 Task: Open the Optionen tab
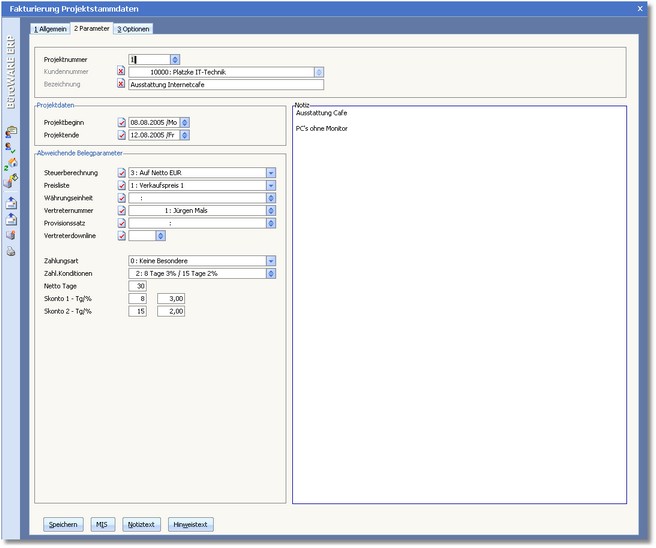pyautogui.click(x=133, y=29)
